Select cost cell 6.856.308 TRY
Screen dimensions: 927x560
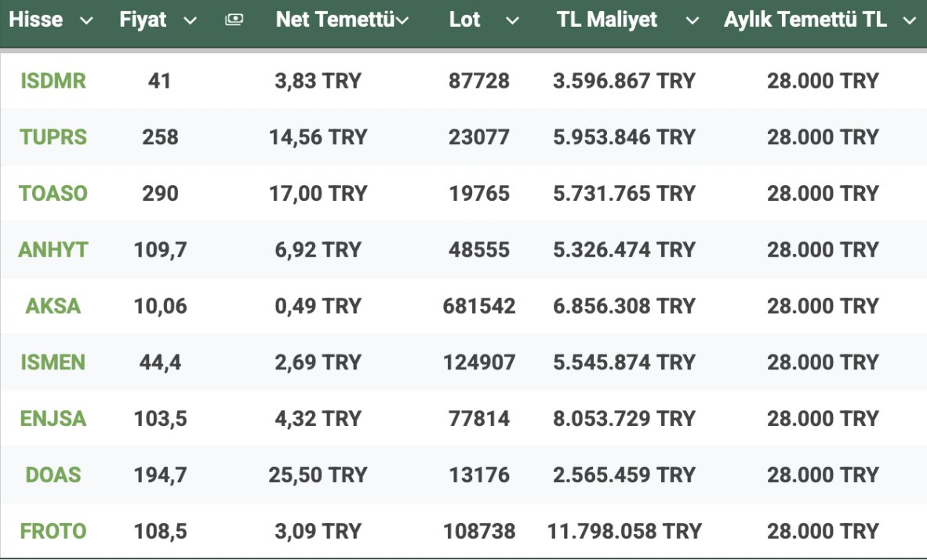[x=624, y=306]
